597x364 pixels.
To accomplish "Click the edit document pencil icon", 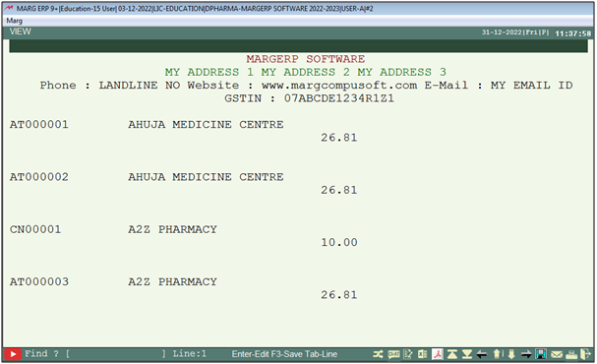I will tap(408, 354).
